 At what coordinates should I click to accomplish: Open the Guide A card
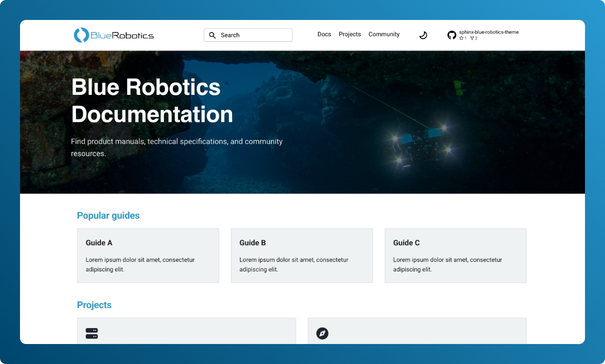point(148,255)
